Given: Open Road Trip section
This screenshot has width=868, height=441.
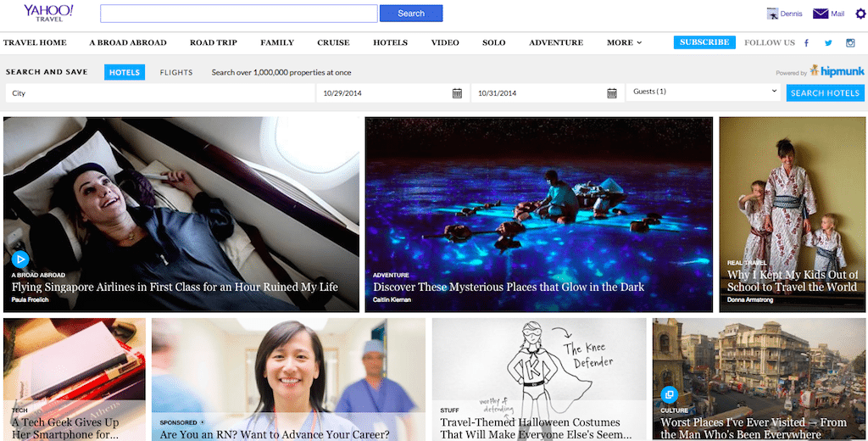Looking at the screenshot, I should [x=214, y=42].
